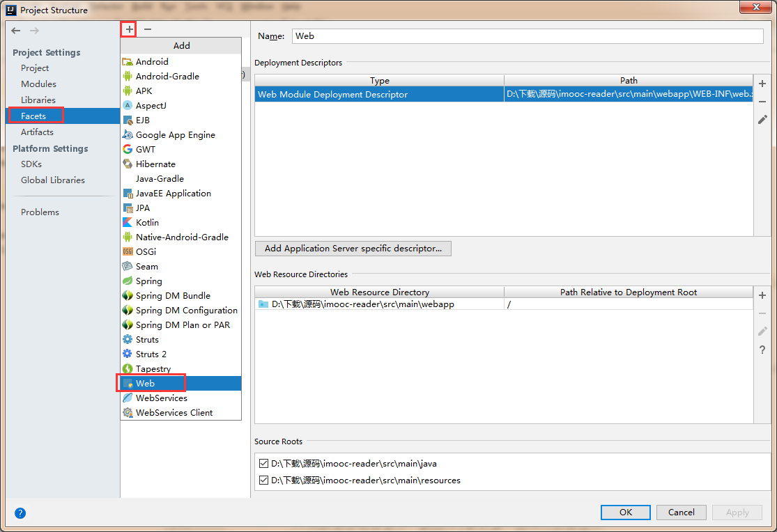The image size is (777, 532).
Task: Toggle src\main\java source root checkbox
Action: pyautogui.click(x=263, y=464)
